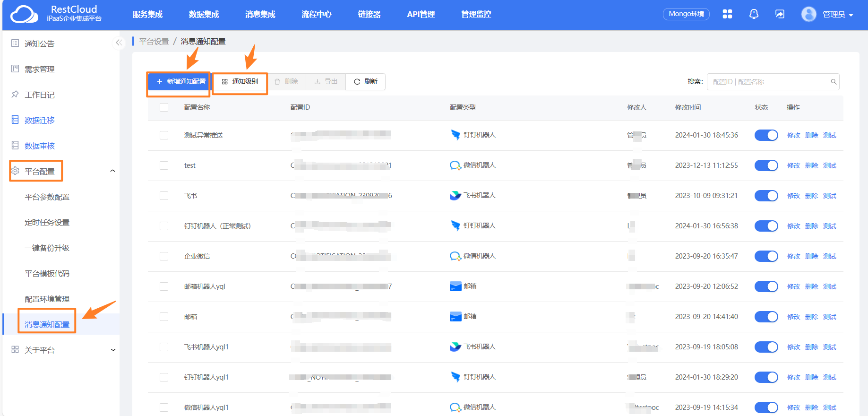Click the 通知公告 sidebar icon
This screenshot has width=868, height=416.
15,43
